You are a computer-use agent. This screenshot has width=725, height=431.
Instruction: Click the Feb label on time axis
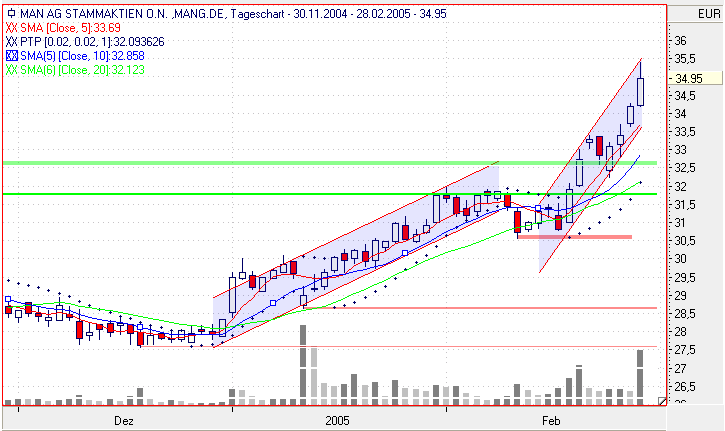(x=551, y=421)
